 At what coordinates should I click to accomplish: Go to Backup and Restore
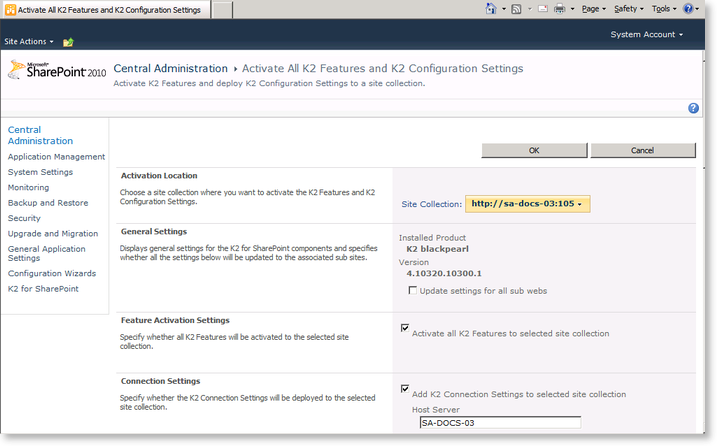pyautogui.click(x=48, y=203)
